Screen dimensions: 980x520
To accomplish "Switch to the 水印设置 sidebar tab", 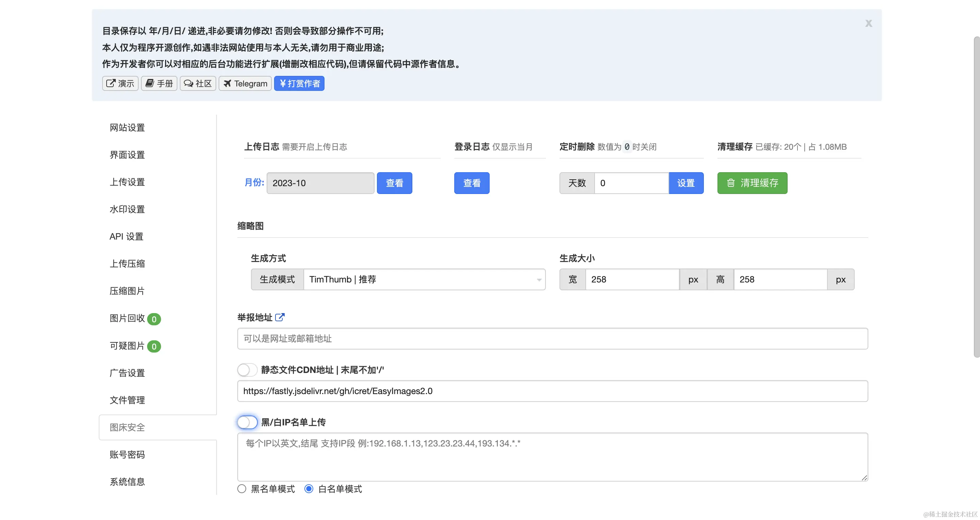I will click(127, 209).
